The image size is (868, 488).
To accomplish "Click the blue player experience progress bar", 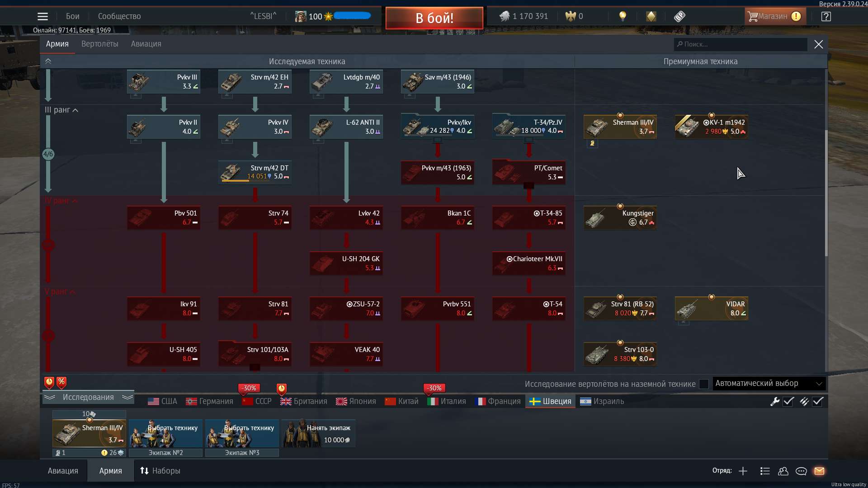I will 352,16.
